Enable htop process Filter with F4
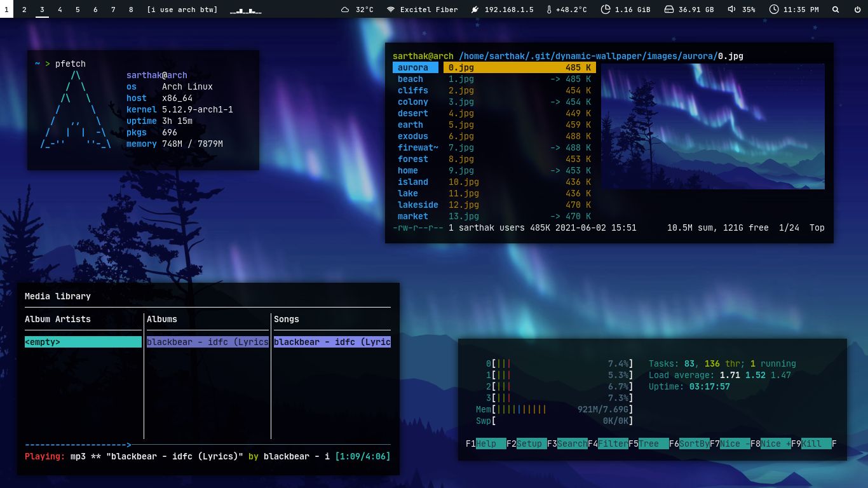The width and height of the screenshot is (868, 488). coord(611,444)
